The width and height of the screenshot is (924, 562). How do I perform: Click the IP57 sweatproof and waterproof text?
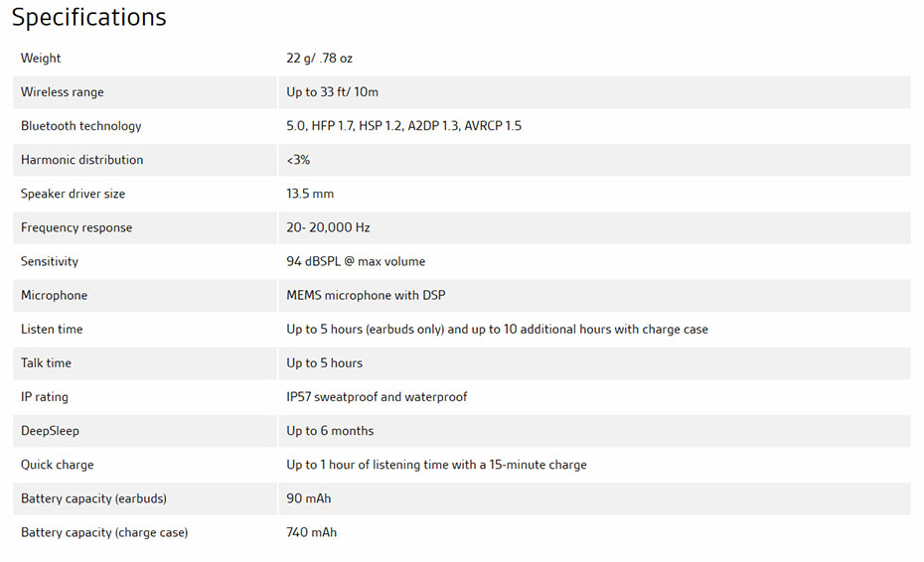pos(377,397)
